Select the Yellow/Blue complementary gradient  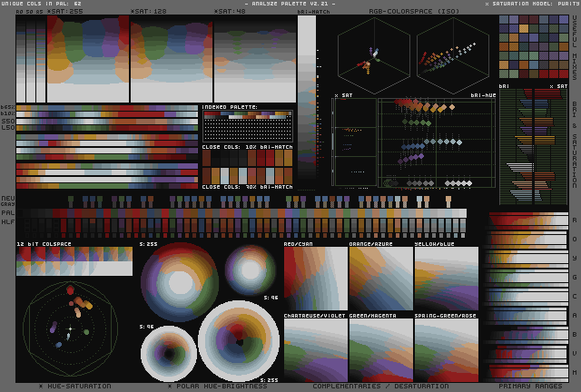point(446,279)
